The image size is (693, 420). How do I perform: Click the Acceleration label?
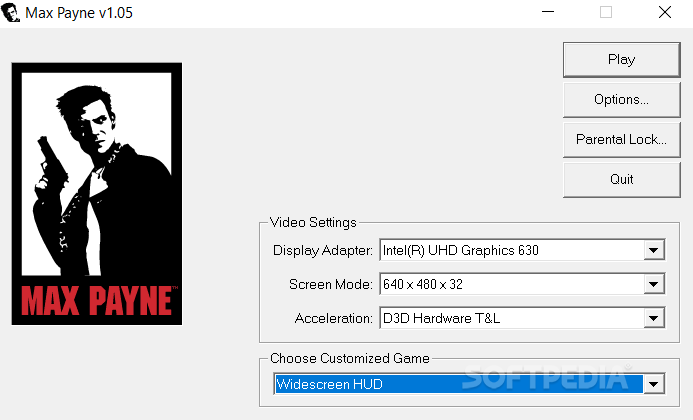(x=334, y=318)
